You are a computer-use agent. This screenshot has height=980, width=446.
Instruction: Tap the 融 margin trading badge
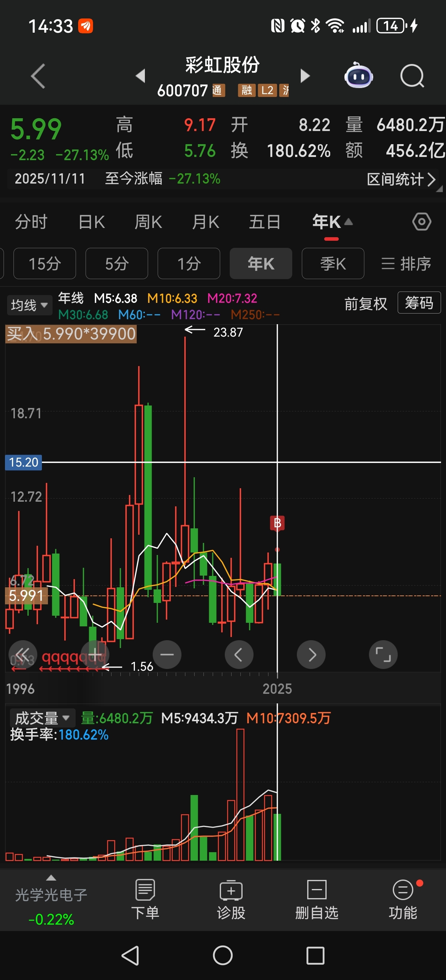(x=246, y=90)
